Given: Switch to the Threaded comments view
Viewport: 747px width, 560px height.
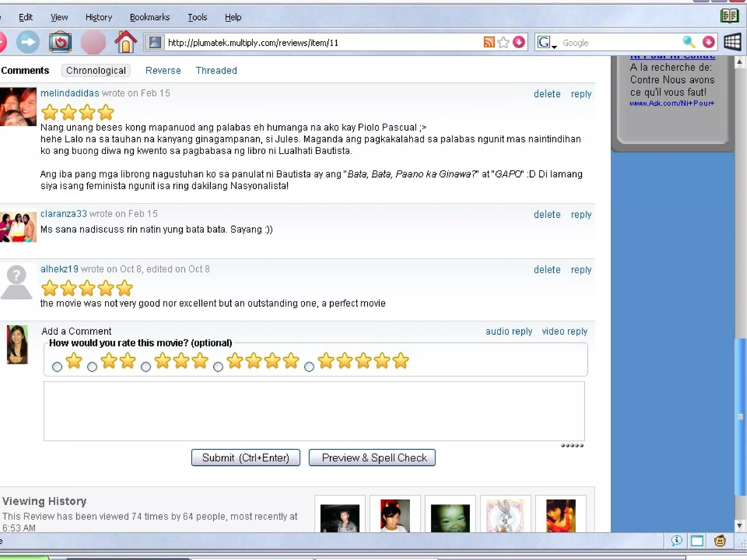Looking at the screenshot, I should tap(216, 70).
